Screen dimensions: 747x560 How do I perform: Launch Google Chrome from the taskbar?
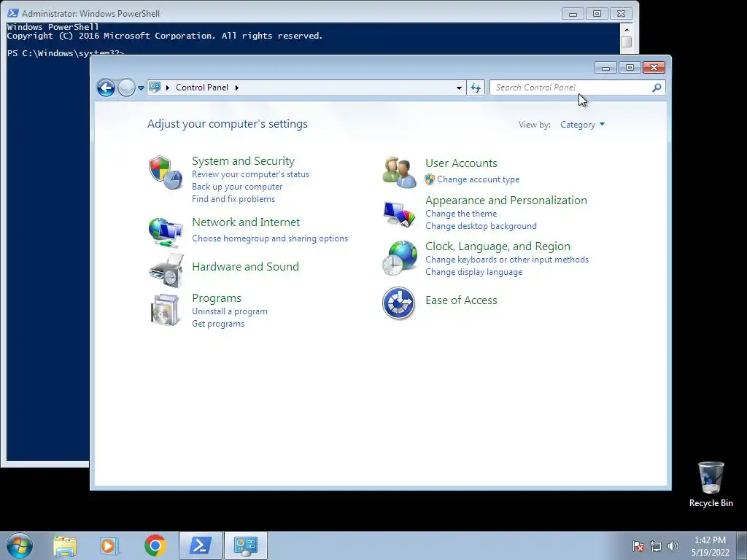[155, 545]
